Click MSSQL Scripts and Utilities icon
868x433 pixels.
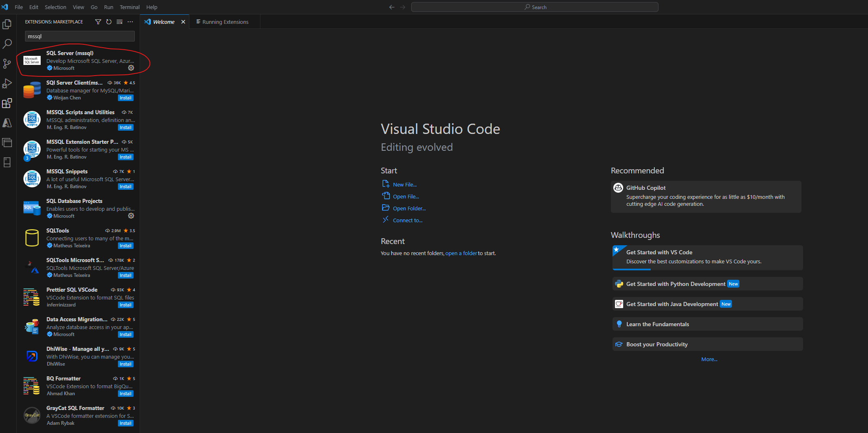(32, 120)
